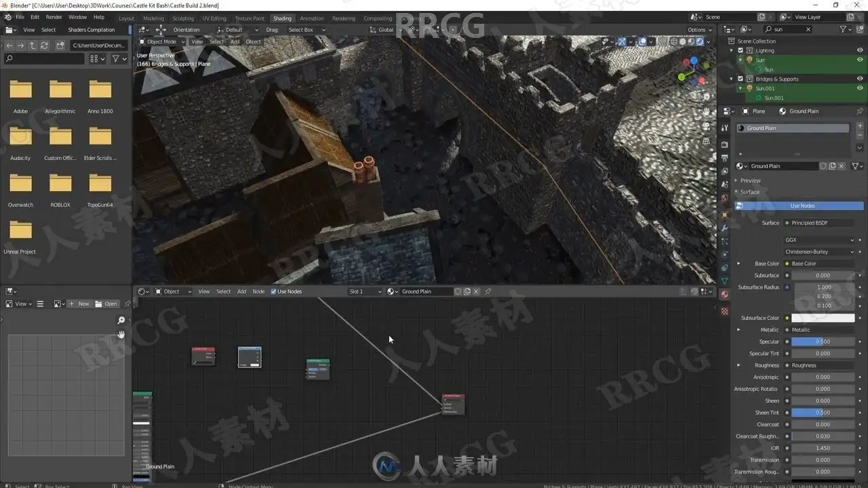Image resolution: width=868 pixels, height=488 pixels.
Task: Clear the outliner search field
Action: 808,29
